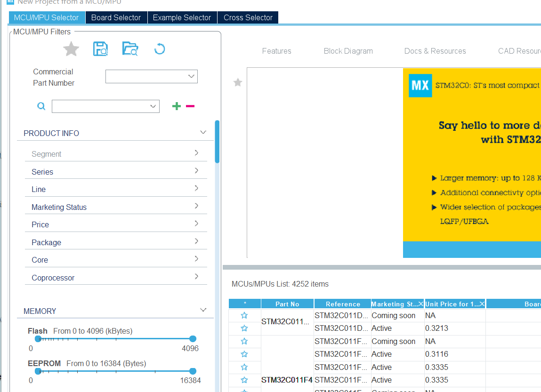The height and width of the screenshot is (392, 541).
Task: Favorite the row priced 0.3116
Action: (244, 354)
